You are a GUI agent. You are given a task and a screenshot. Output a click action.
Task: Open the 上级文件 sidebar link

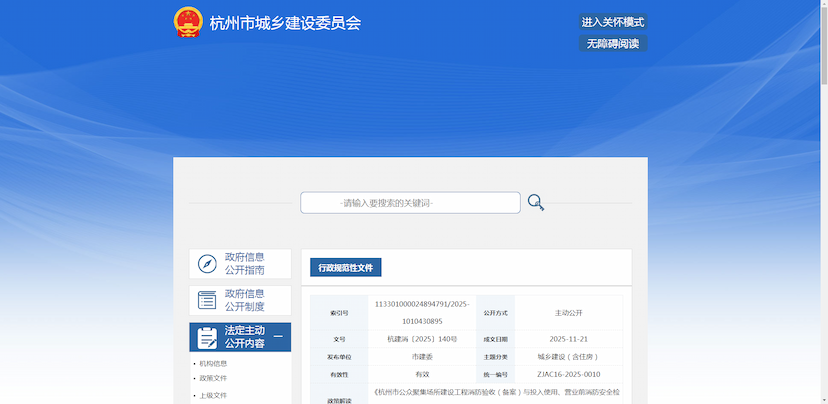213,395
